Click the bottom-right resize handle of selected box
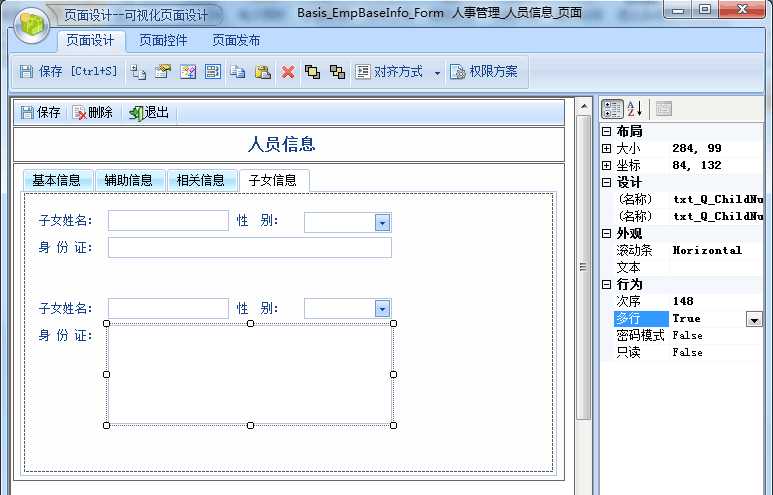Viewport: 773px width, 495px height. [x=393, y=425]
